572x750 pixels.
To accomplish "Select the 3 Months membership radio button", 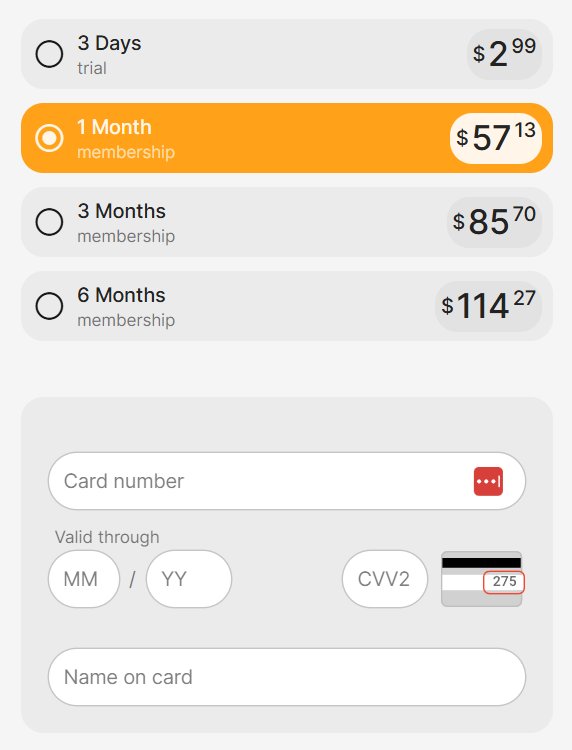I will pyautogui.click(x=49, y=222).
